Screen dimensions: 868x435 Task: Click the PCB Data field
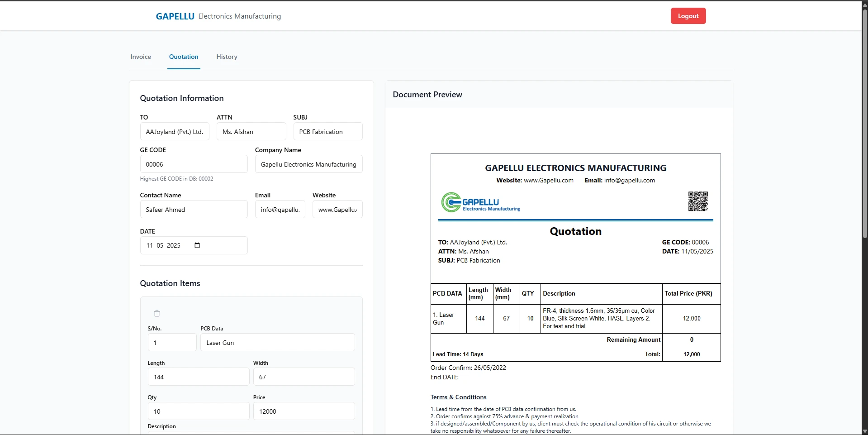click(278, 343)
